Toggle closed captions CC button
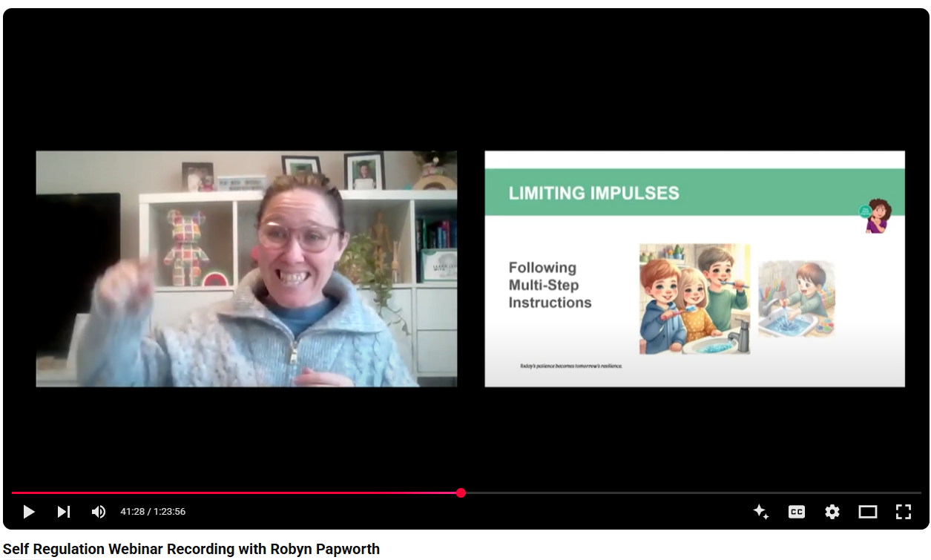This screenshot has height=560, width=931. (x=797, y=512)
